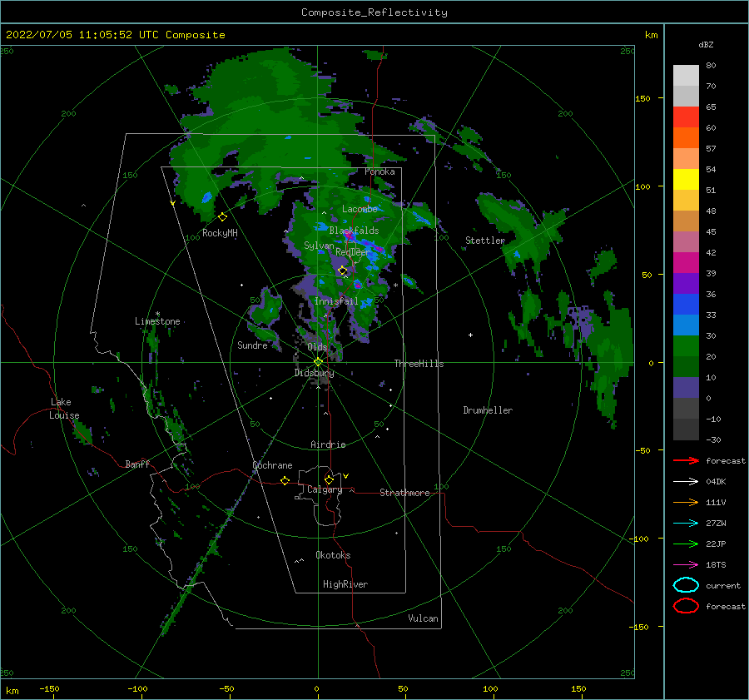Click the Strathmore town label
The height and width of the screenshot is (700, 749).
coord(404,493)
